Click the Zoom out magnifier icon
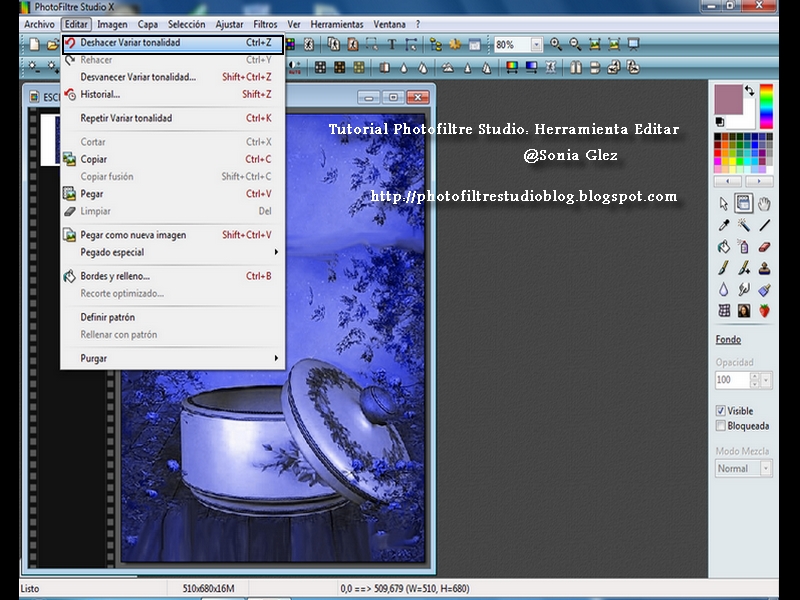 pyautogui.click(x=575, y=44)
